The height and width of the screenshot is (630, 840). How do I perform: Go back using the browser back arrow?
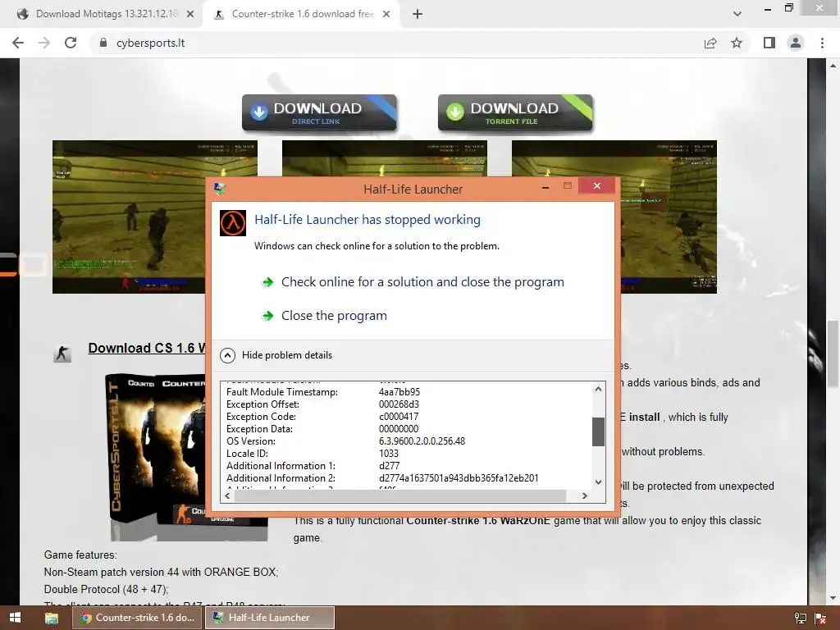point(18,43)
